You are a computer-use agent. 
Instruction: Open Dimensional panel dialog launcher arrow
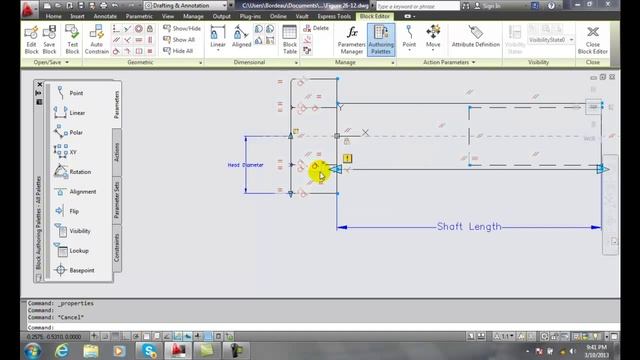[296, 63]
